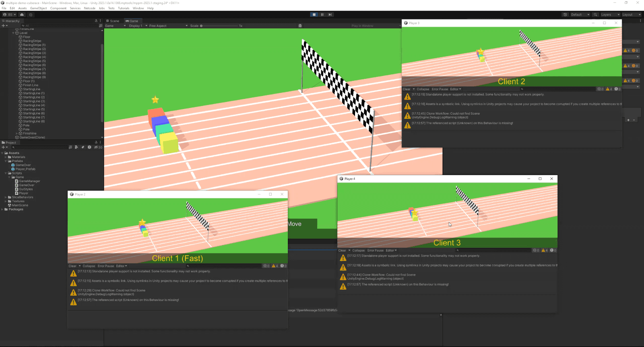Click the Game view gizmo bug icon
Screen dimensions: 644x347
(x=300, y=26)
